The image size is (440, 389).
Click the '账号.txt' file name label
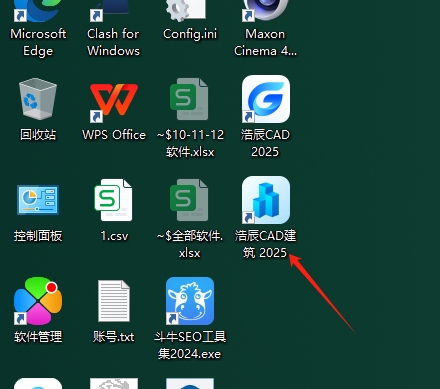[x=114, y=337]
